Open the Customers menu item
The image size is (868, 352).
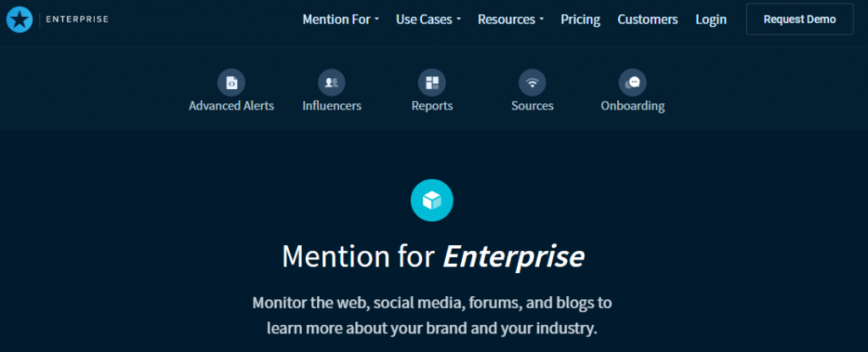pos(648,20)
